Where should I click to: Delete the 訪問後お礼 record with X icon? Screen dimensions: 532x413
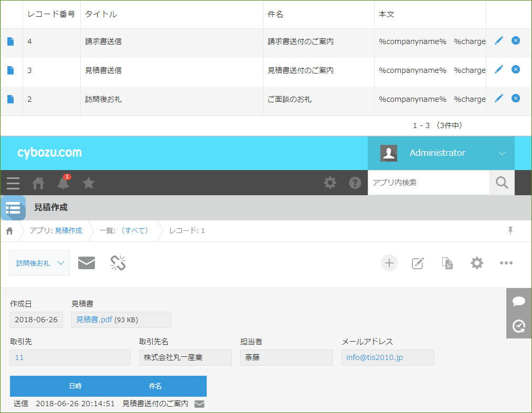coord(516,99)
